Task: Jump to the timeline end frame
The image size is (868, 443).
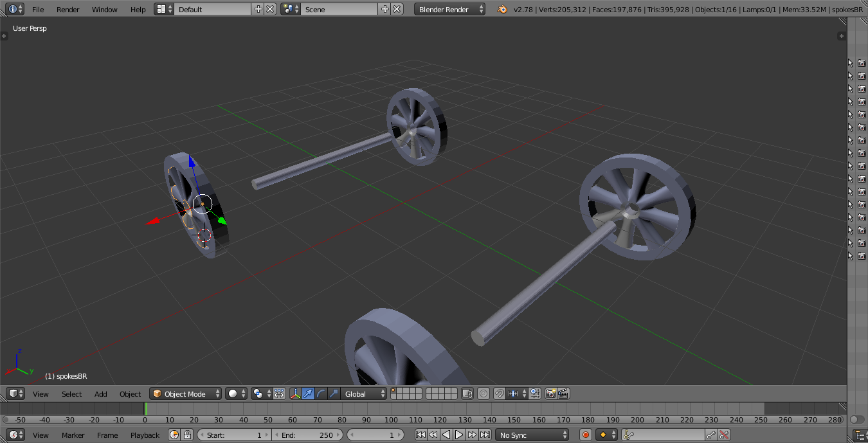Action: point(485,435)
